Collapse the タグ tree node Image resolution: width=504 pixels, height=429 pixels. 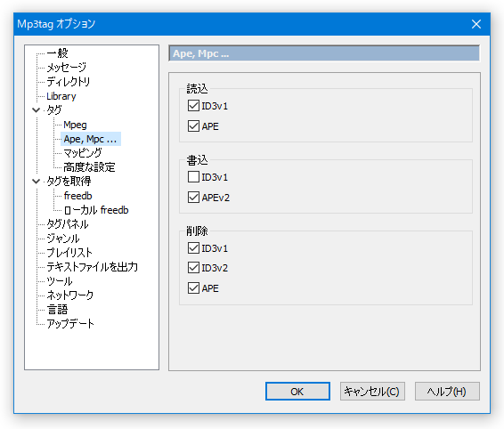(x=36, y=110)
